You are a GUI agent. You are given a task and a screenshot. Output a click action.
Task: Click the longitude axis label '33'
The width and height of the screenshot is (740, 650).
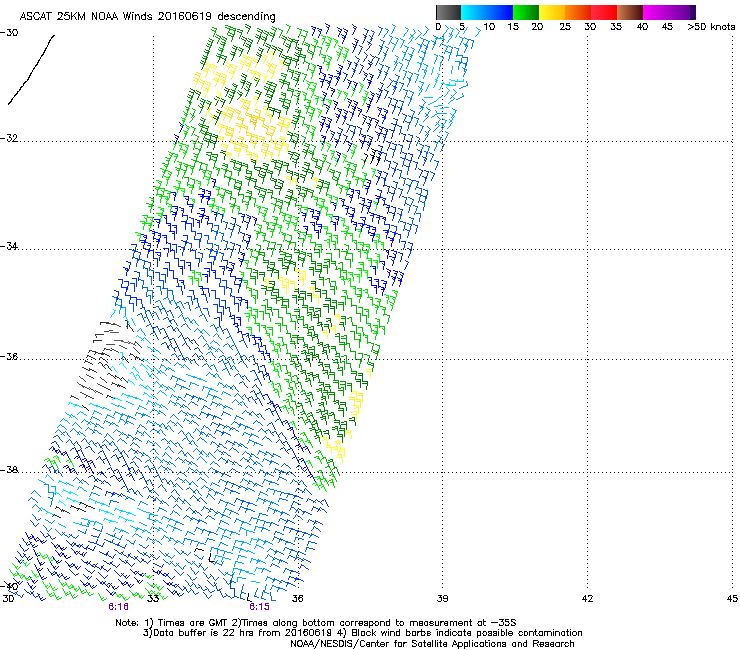[x=153, y=599]
